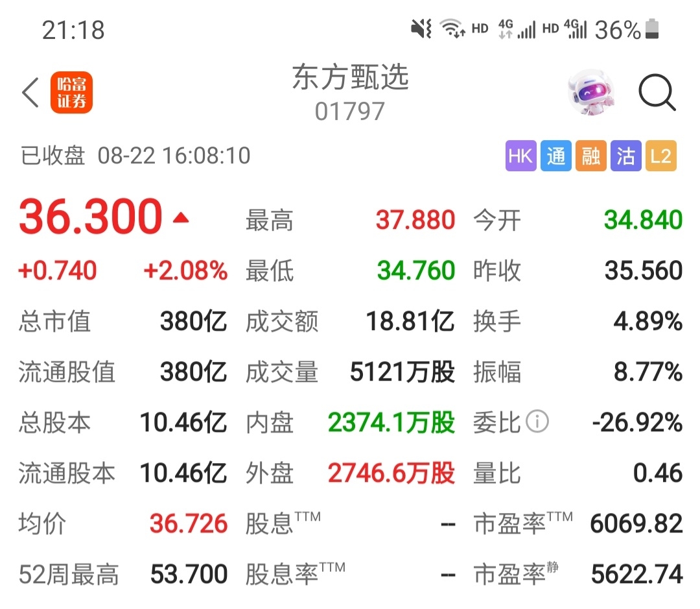The image size is (700, 609).
Task: Tap the 总市值 label
Action: pyautogui.click(x=54, y=321)
